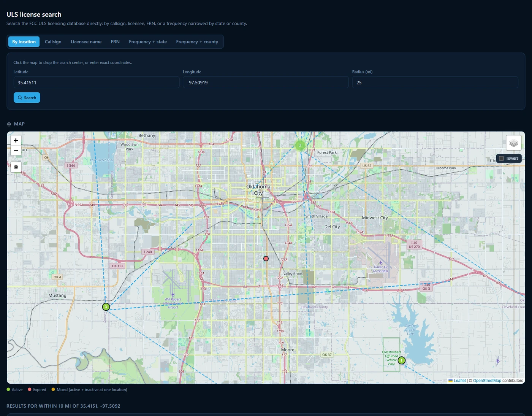The image size is (532, 416).
Task: Click the Oklahoma City map label
Action: coord(258,190)
